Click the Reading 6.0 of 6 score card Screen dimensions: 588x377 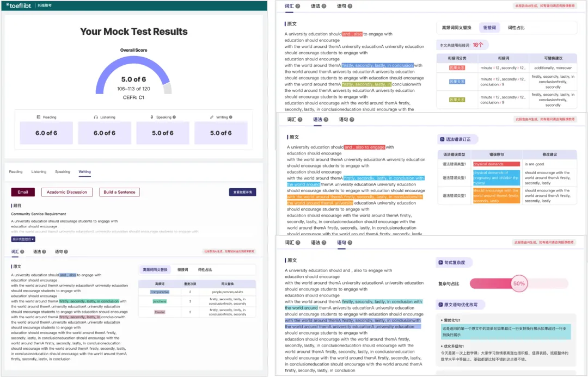tap(46, 133)
